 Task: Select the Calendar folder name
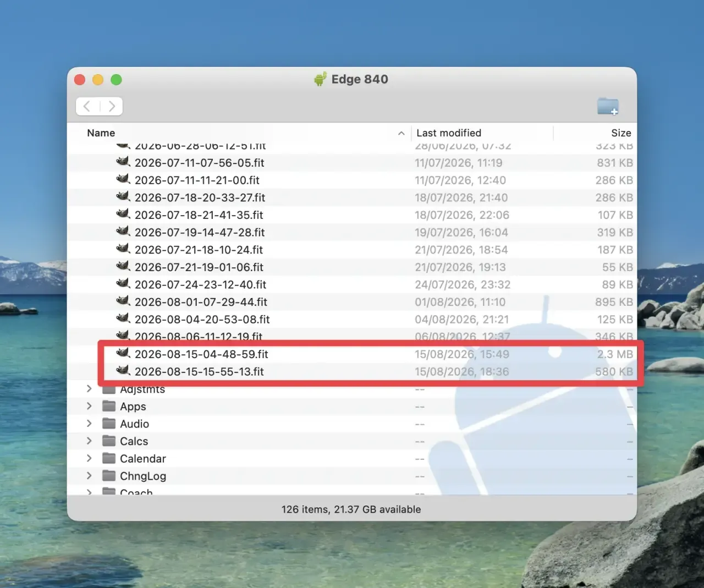point(143,459)
